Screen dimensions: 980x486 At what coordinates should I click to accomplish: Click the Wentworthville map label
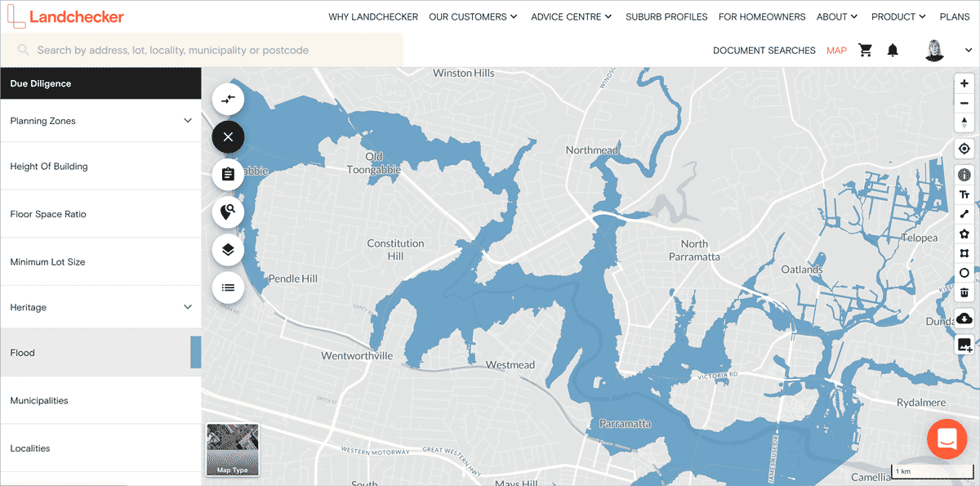(357, 356)
